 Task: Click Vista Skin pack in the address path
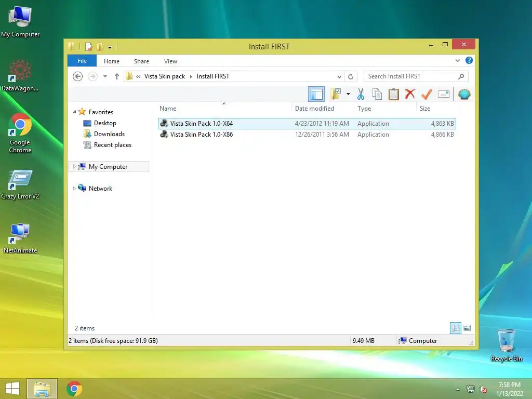pyautogui.click(x=165, y=76)
